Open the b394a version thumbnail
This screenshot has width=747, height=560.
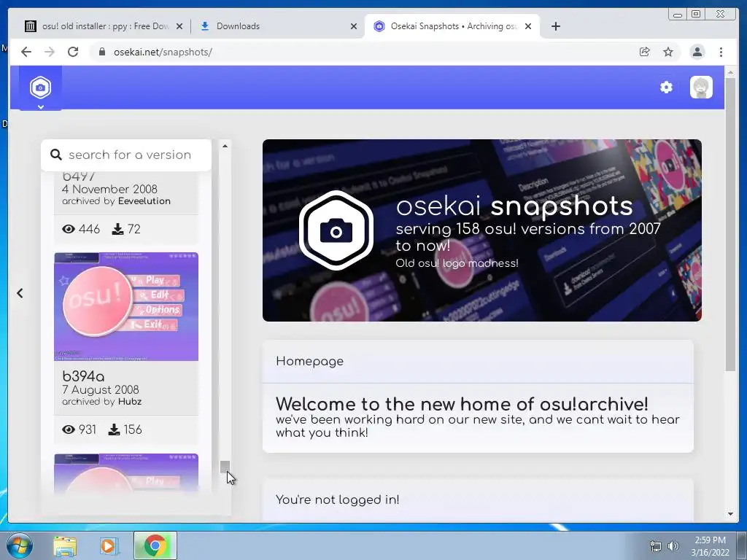point(126,306)
